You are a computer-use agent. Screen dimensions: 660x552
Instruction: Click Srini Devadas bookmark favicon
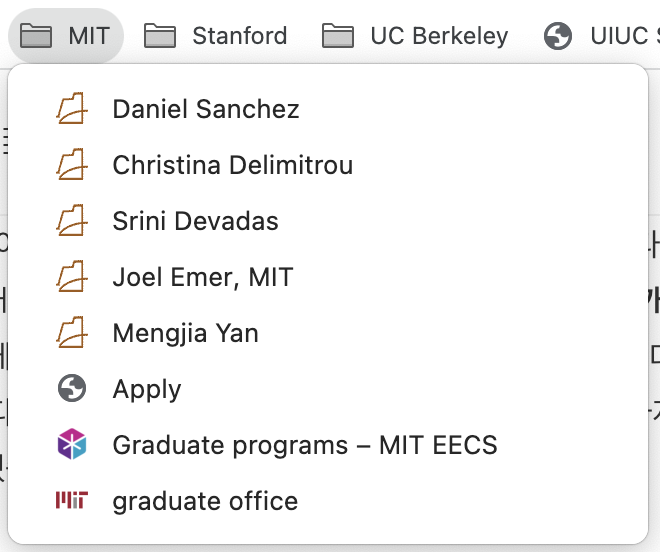pos(72,221)
